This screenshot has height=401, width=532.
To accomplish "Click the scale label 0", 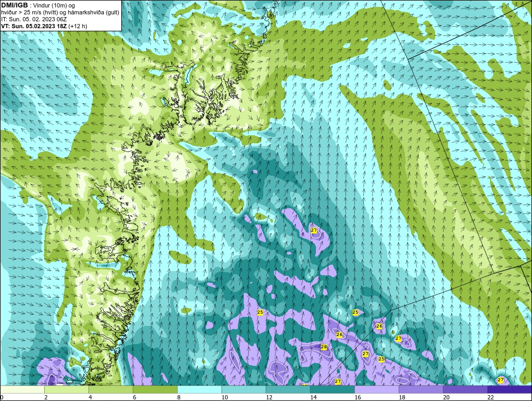I will [2, 398].
